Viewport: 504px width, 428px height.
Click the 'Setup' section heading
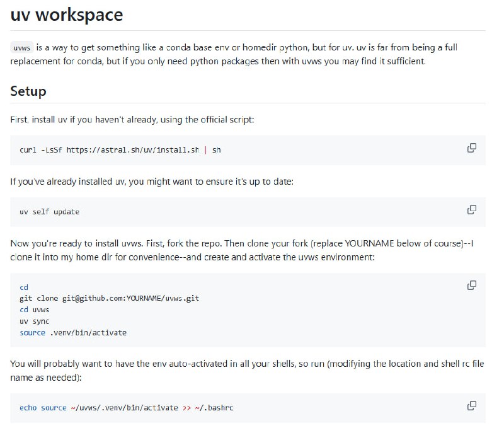tap(28, 91)
